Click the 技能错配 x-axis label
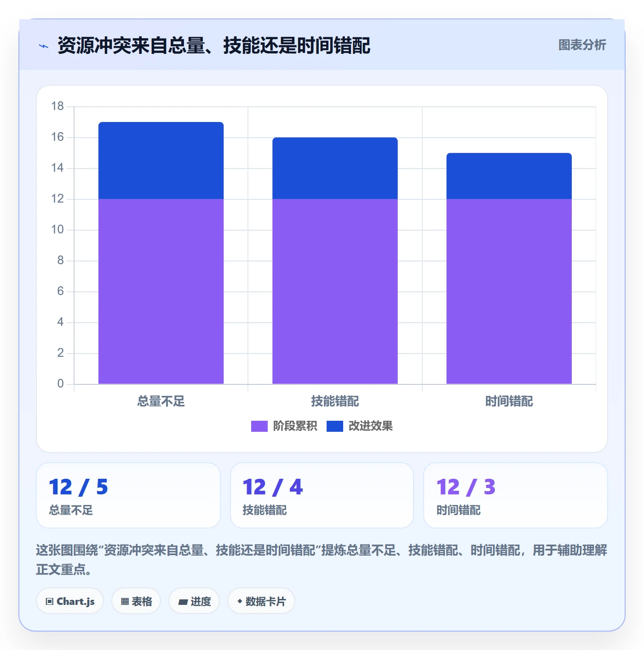Image resolution: width=644 pixels, height=650 pixels. pos(335,401)
